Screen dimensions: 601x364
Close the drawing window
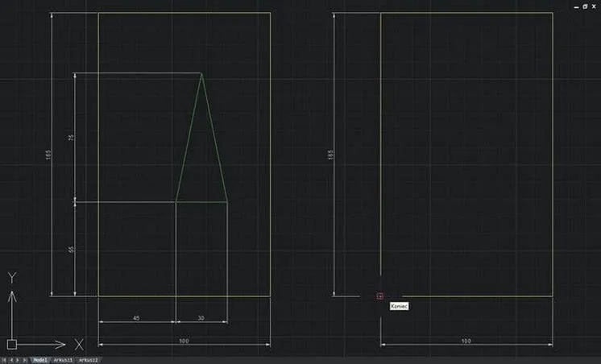click(594, 6)
